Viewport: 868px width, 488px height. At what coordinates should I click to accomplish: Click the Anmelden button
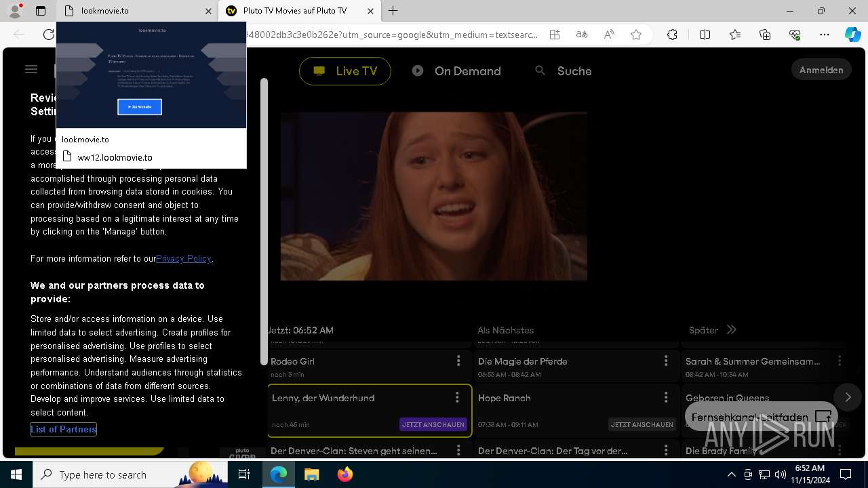(821, 70)
